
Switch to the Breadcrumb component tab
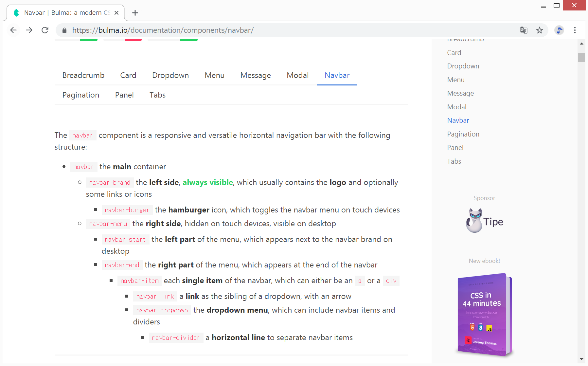[x=83, y=75]
